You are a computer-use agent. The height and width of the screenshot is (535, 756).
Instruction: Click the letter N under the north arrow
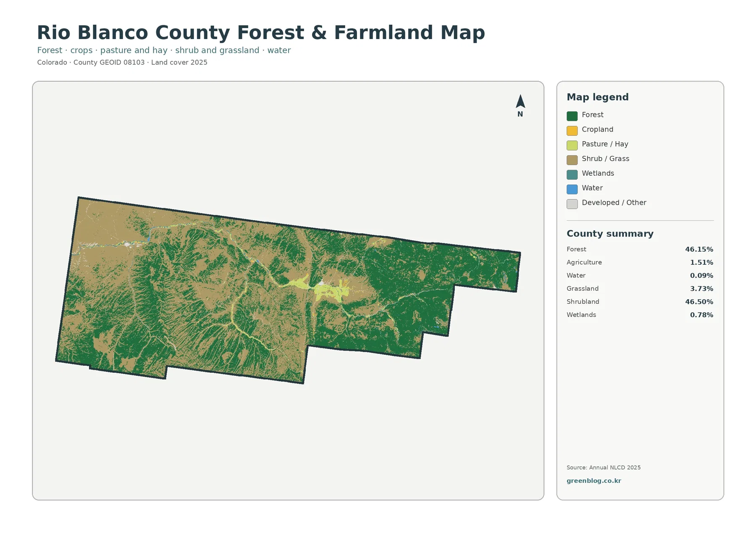pyautogui.click(x=520, y=114)
